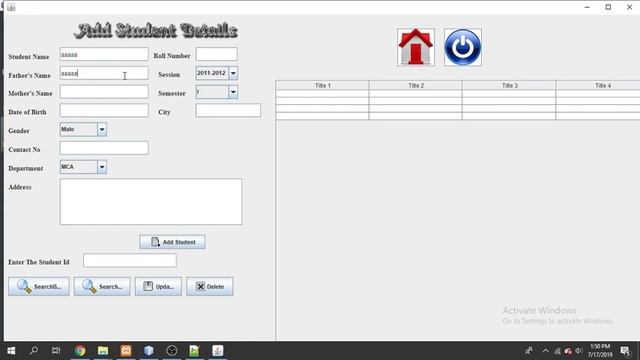Click the Java window title bar icon
640x360 pixels.
pos(11,7)
